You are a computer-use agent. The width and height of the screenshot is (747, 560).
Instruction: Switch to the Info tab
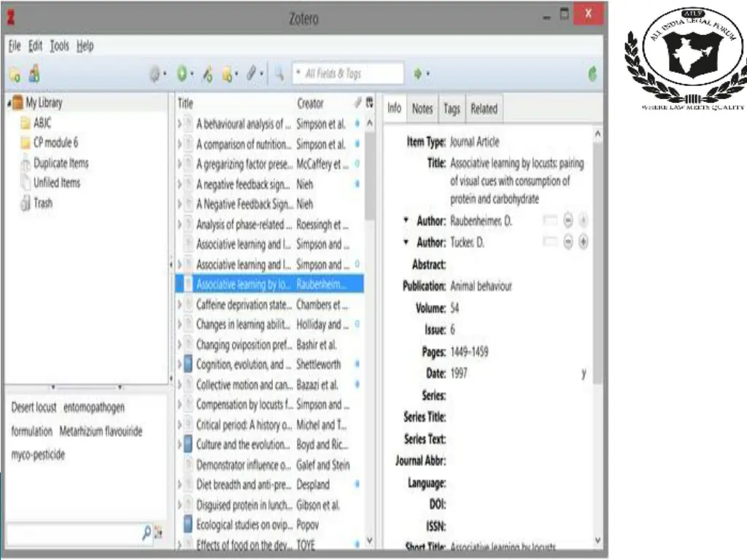[395, 108]
